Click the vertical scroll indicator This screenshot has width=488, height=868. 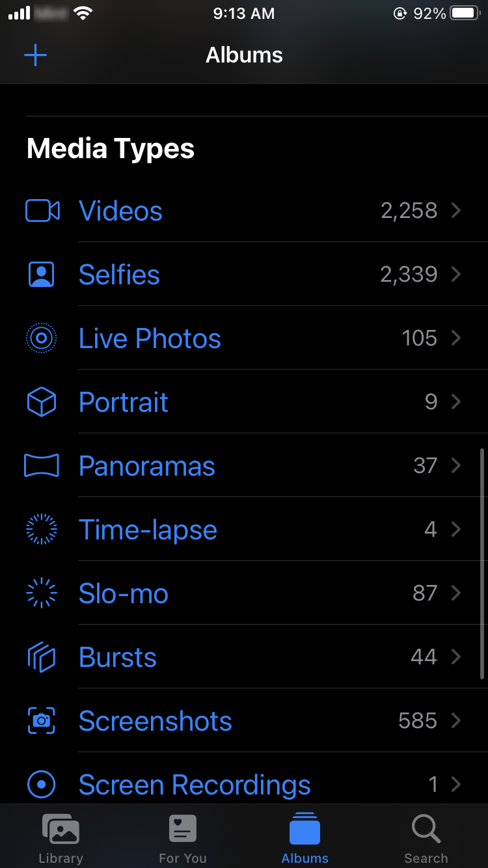pos(482,563)
